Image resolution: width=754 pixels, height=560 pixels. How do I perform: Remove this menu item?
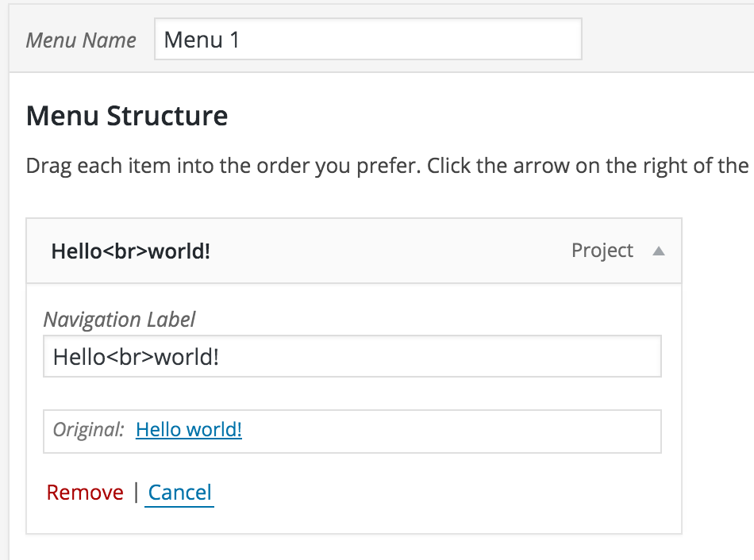[x=85, y=493]
